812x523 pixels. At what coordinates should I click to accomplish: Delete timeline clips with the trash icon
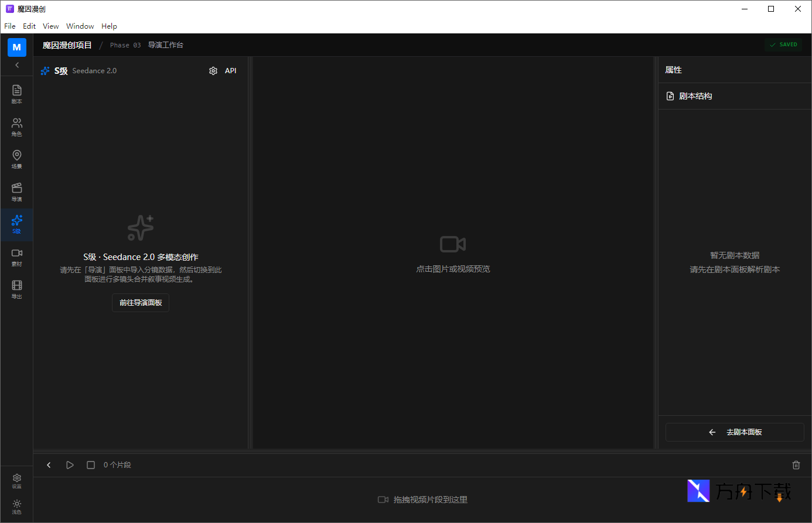(796, 465)
